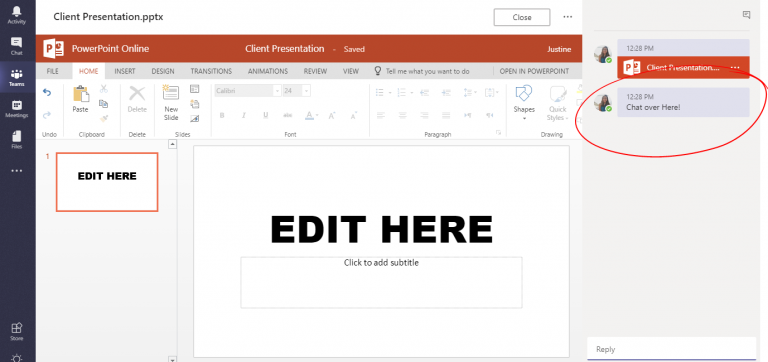768x362 pixels.
Task: Open the Calibri font name dropdown
Action: click(277, 91)
